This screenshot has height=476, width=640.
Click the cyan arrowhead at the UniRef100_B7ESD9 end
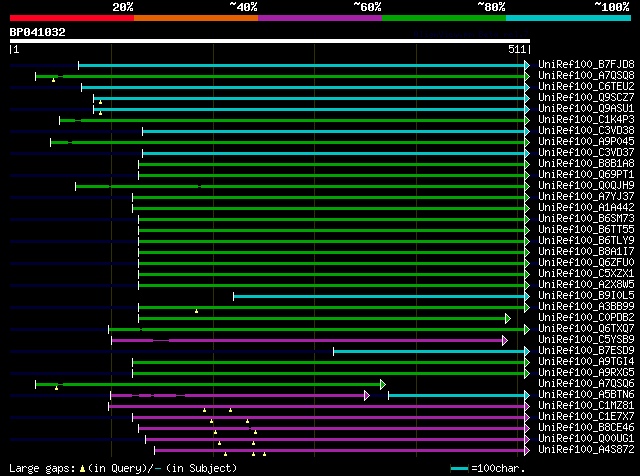[x=527, y=351]
